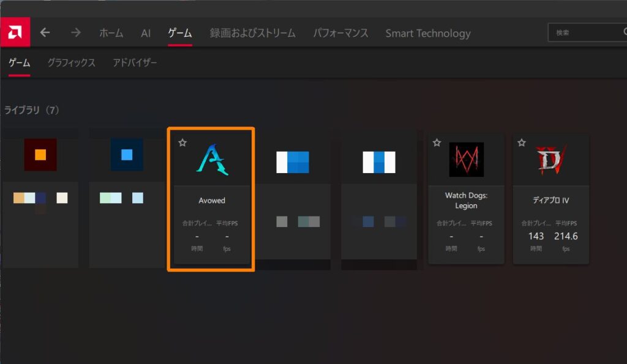Image resolution: width=627 pixels, height=364 pixels.
Task: Open the 録画およびストリーム tab
Action: [253, 33]
